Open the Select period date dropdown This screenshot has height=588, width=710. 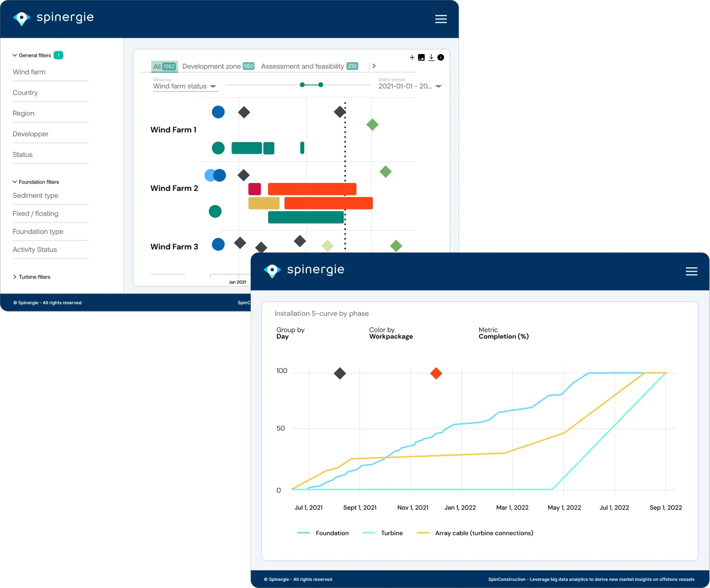410,86
